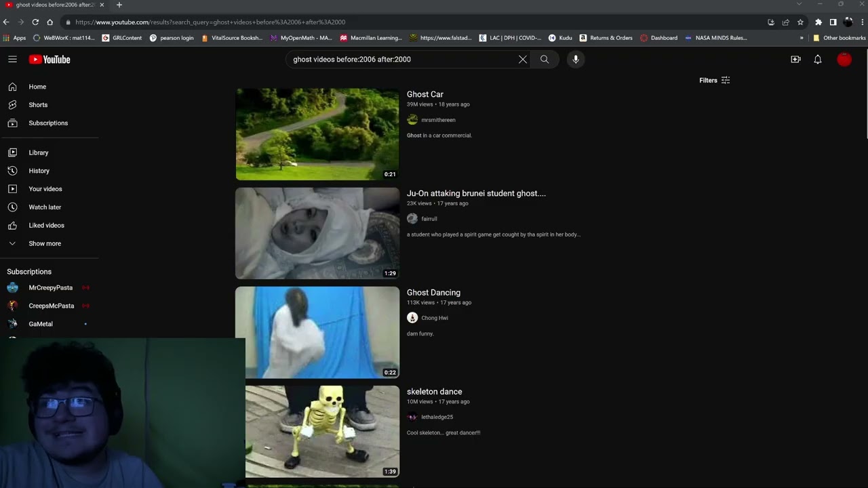Reload the page with browser refresh
This screenshot has height=488, width=868.
35,22
